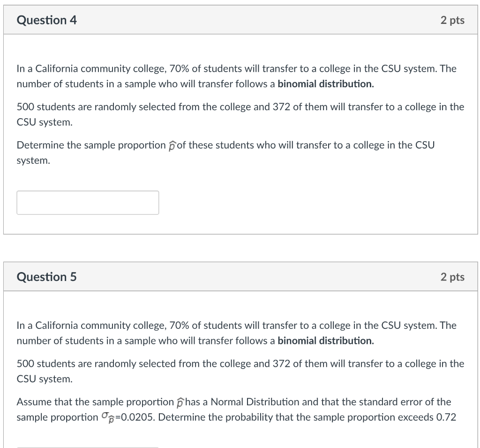
Task: Click the Question 5 heading text
Action: click(x=46, y=277)
